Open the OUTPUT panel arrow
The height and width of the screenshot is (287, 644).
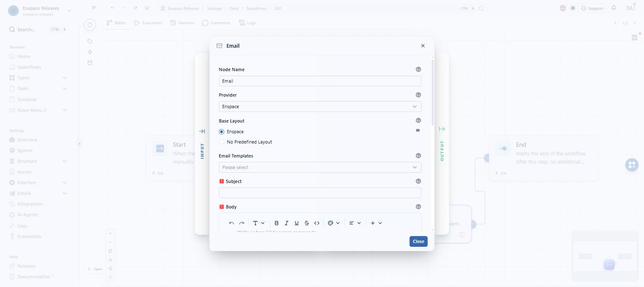pos(442,129)
